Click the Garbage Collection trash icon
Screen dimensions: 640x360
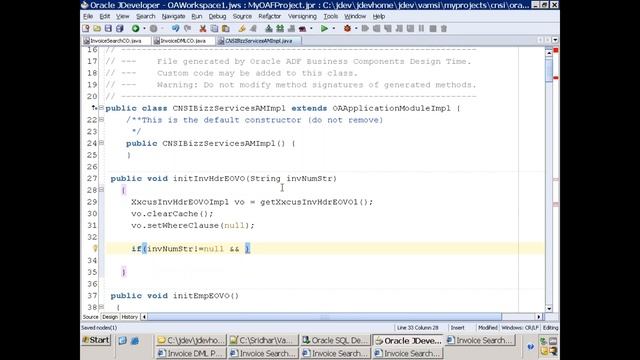444,29
